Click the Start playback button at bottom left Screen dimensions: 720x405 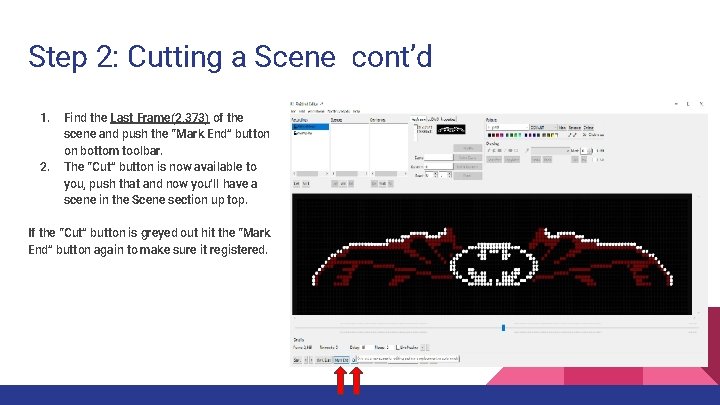[298, 360]
